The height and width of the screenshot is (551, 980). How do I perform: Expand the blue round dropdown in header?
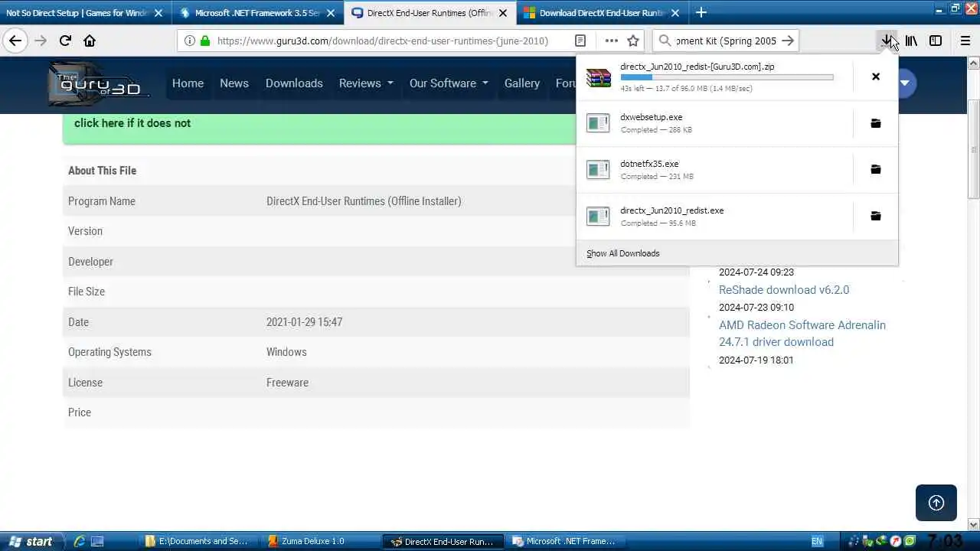point(905,83)
